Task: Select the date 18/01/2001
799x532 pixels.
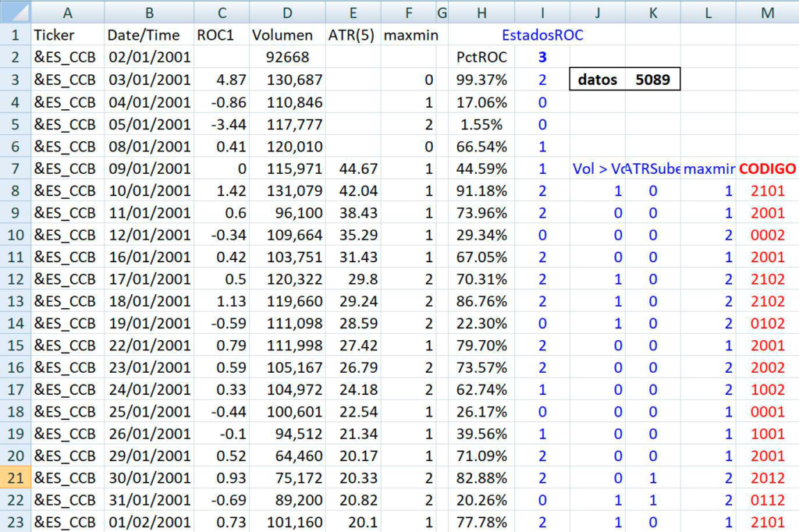Action: [x=149, y=301]
